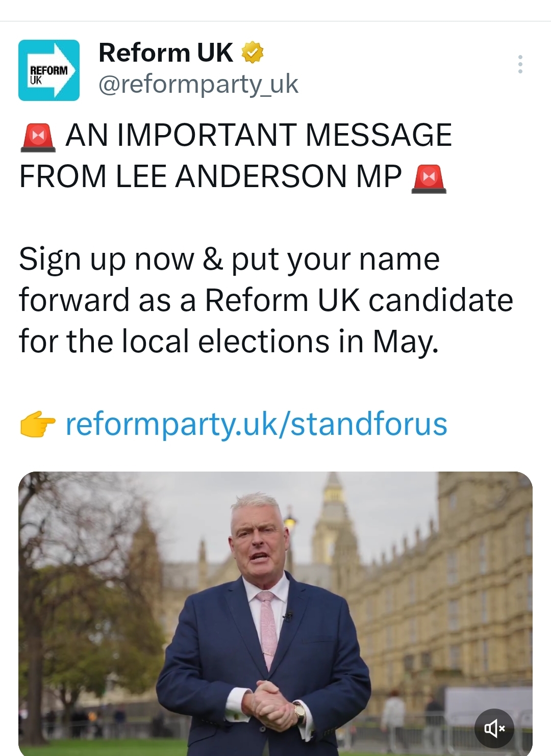Open the three-dot more options menu
The width and height of the screenshot is (551, 756).
520,64
